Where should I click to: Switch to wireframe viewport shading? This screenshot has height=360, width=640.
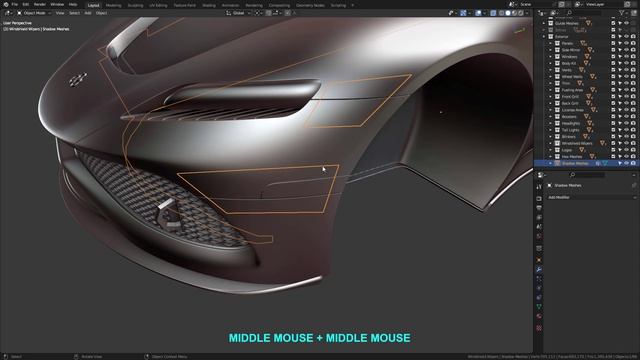click(502, 13)
